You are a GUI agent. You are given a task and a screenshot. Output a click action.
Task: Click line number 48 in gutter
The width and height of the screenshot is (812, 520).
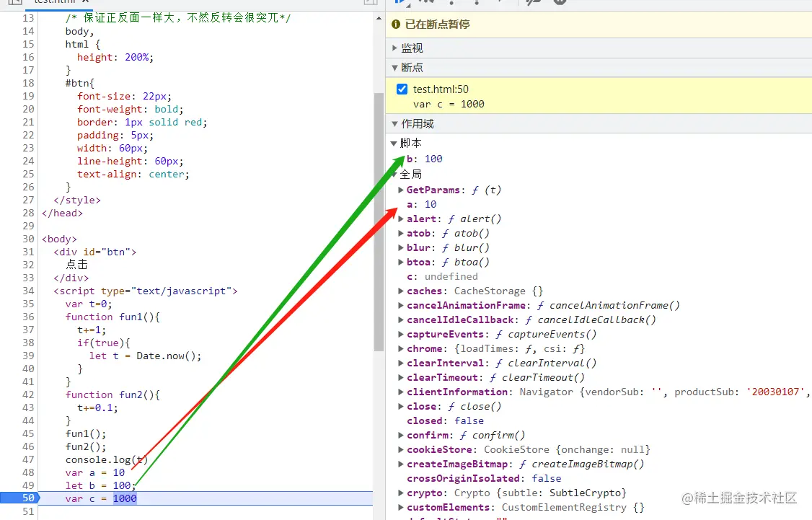point(28,472)
